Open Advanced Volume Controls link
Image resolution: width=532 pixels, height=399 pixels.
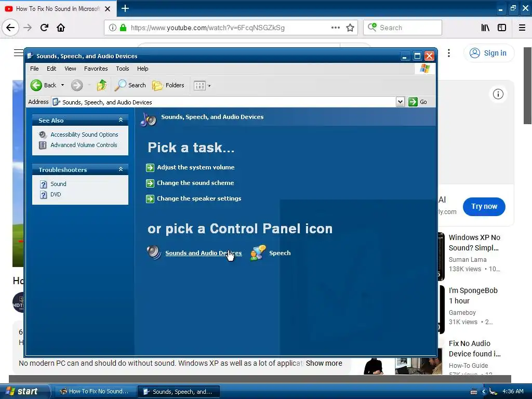click(84, 145)
